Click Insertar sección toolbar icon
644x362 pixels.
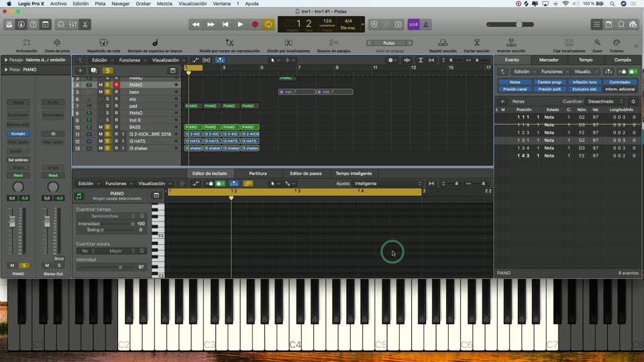[x=511, y=43]
